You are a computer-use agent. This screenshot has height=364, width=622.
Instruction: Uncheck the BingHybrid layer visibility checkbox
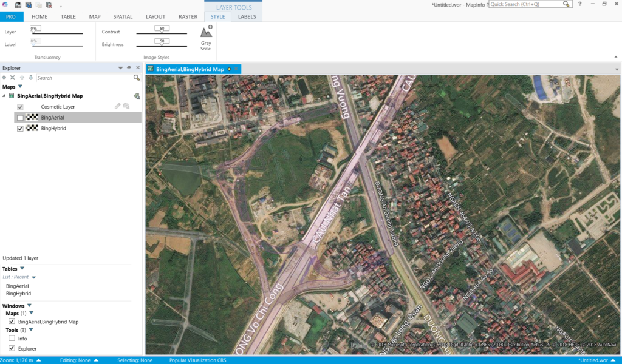coord(20,129)
